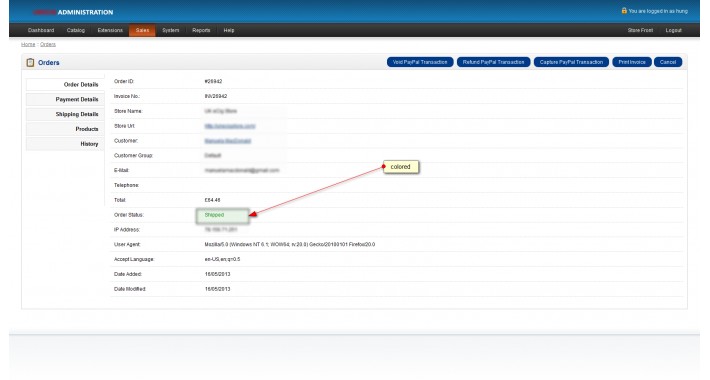Screen dimensions: 710x380
Task: Click Refund PayPal Transaction button
Action: click(494, 62)
